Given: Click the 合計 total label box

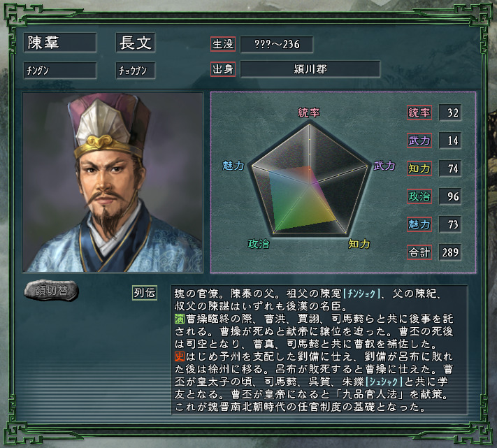Looking at the screenshot, I should pyautogui.click(x=419, y=252).
